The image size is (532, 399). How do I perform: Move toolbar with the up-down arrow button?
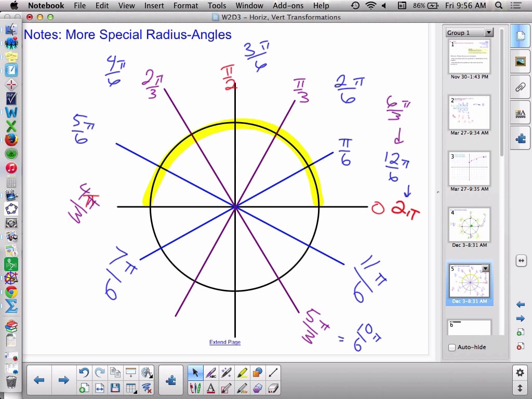520,388
